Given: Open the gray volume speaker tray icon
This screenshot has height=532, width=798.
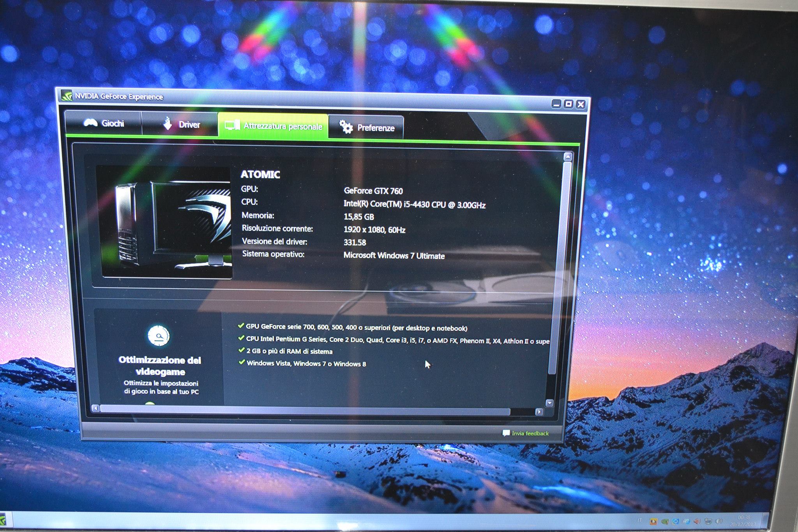Looking at the screenshot, I should pos(719,521).
